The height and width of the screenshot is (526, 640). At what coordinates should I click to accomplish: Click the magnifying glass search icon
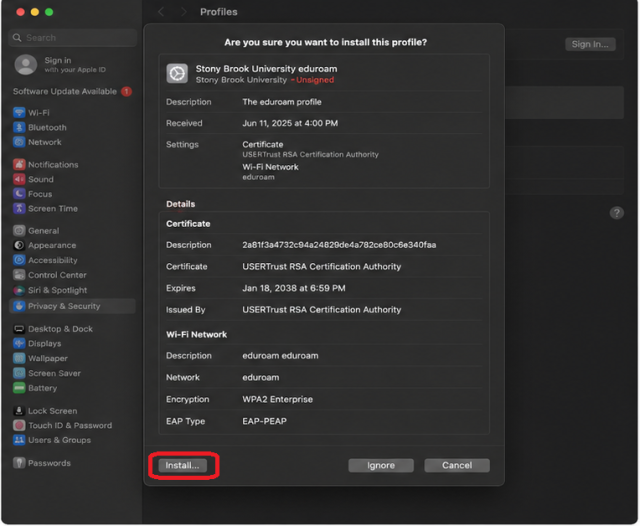pos(17,38)
